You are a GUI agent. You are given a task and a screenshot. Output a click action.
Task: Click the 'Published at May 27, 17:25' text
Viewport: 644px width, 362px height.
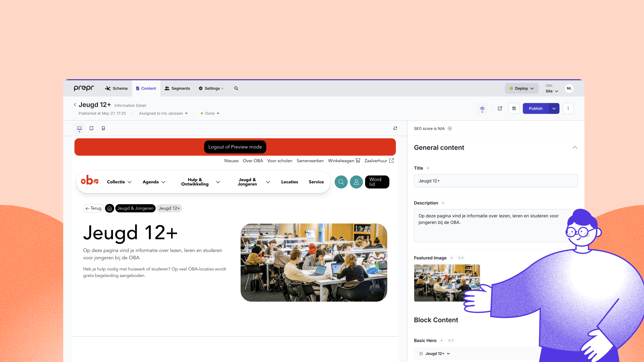pyautogui.click(x=102, y=113)
